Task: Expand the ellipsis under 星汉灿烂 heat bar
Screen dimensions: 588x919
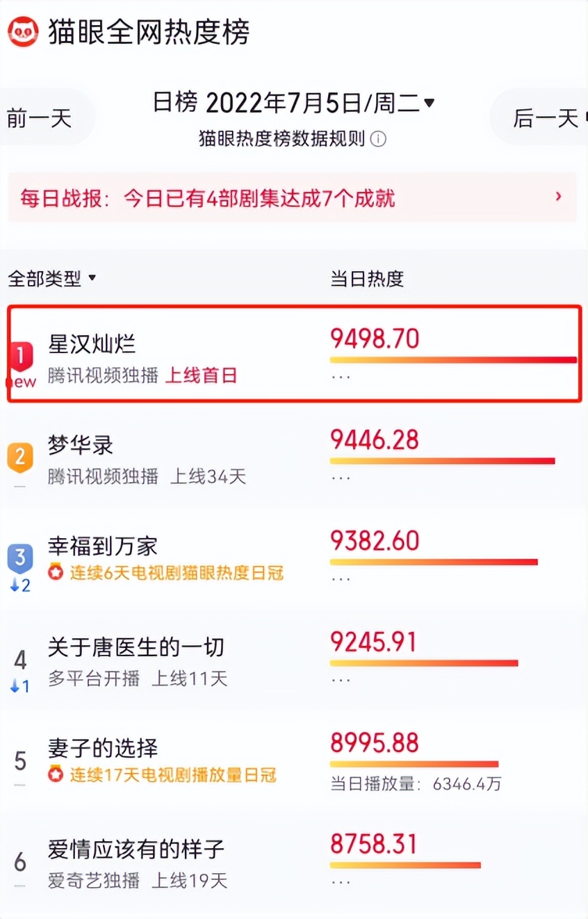Action: click(x=340, y=375)
